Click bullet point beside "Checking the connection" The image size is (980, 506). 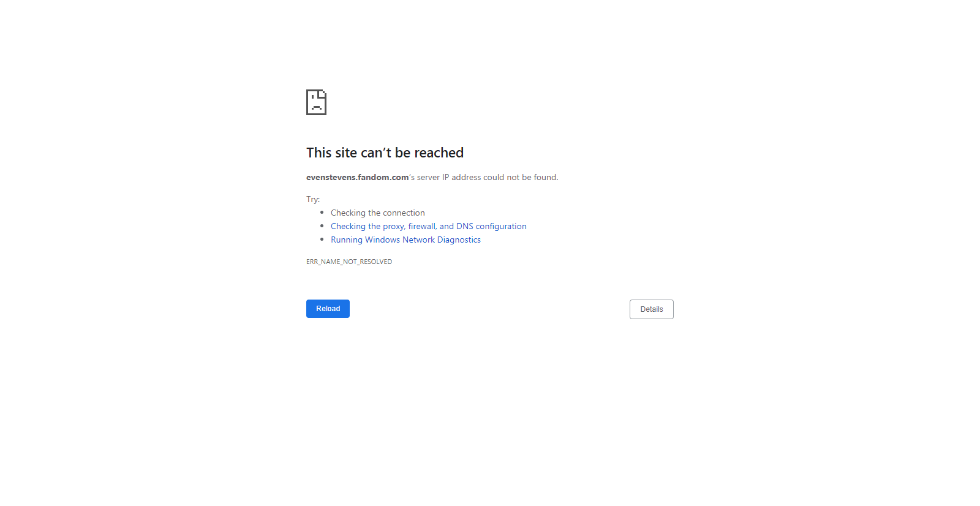coord(322,212)
